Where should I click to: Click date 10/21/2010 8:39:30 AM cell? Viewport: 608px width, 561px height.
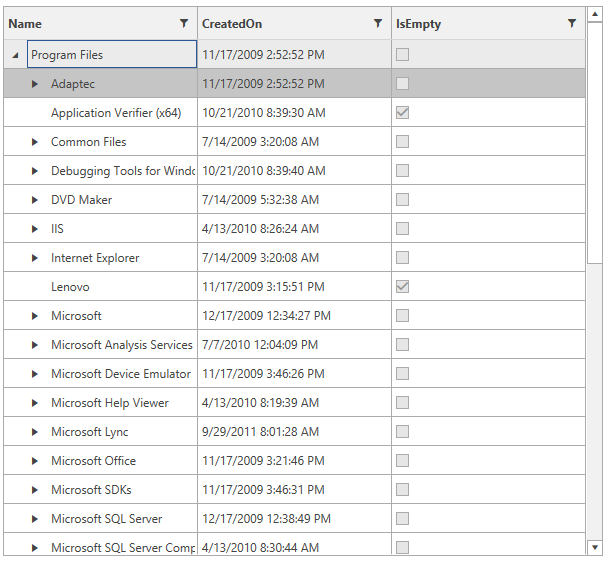[294, 112]
